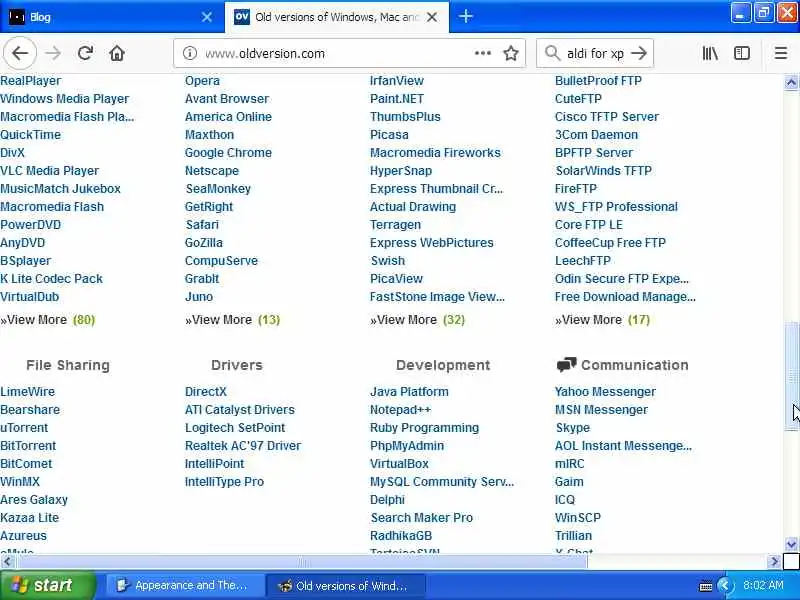
Task: Open the WinSCP link
Action: 578,517
